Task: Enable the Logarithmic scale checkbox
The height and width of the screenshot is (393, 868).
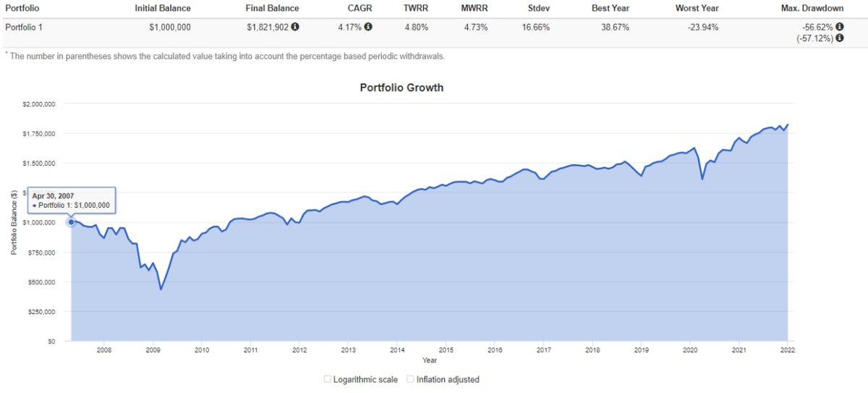Action: click(328, 379)
